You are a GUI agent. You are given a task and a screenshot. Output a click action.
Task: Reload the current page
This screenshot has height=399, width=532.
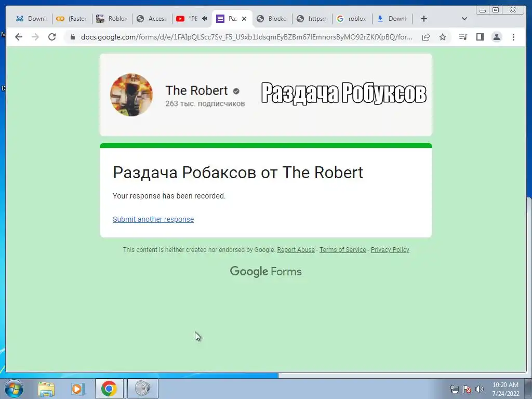coord(52,37)
